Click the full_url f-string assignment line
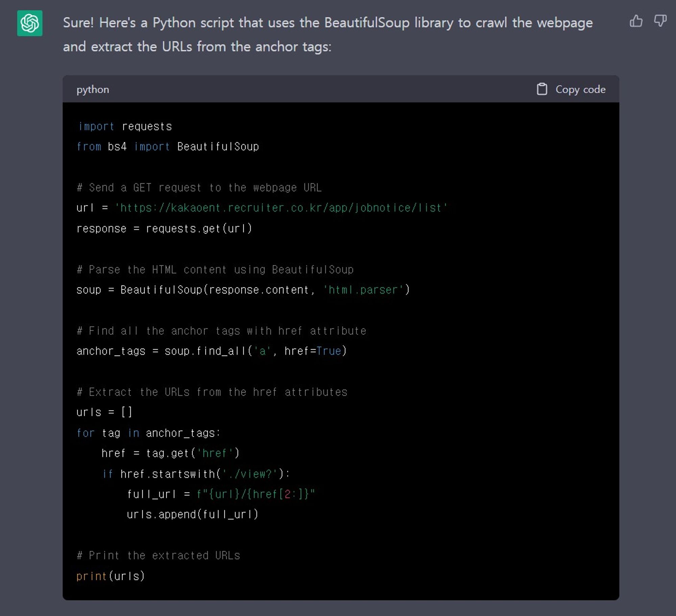676x616 pixels. click(221, 494)
